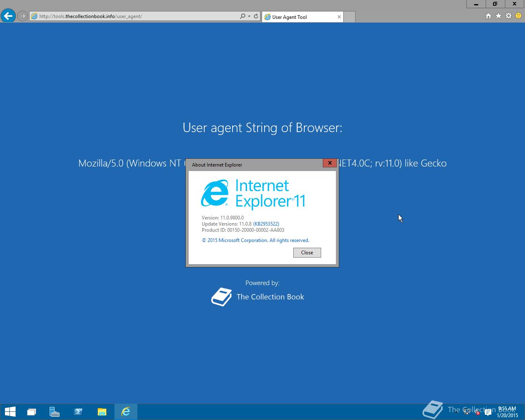
Task: Click the URL text in address bar
Action: [x=91, y=16]
